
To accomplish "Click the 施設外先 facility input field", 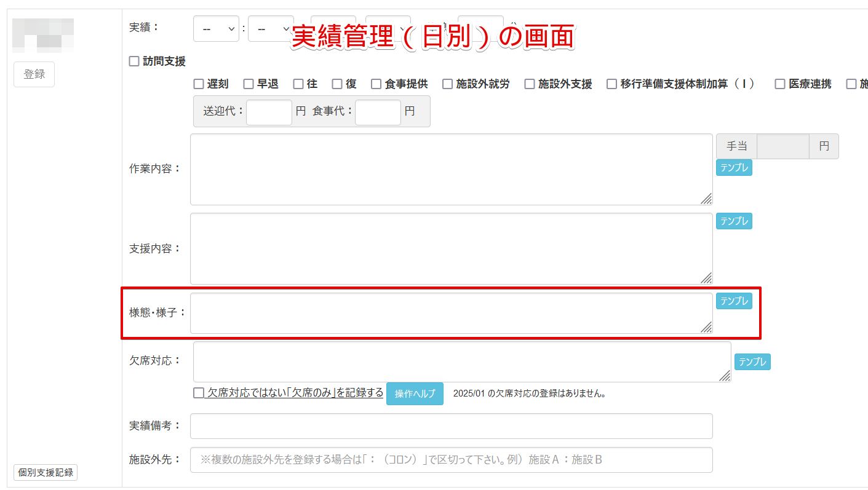I will tap(452, 460).
